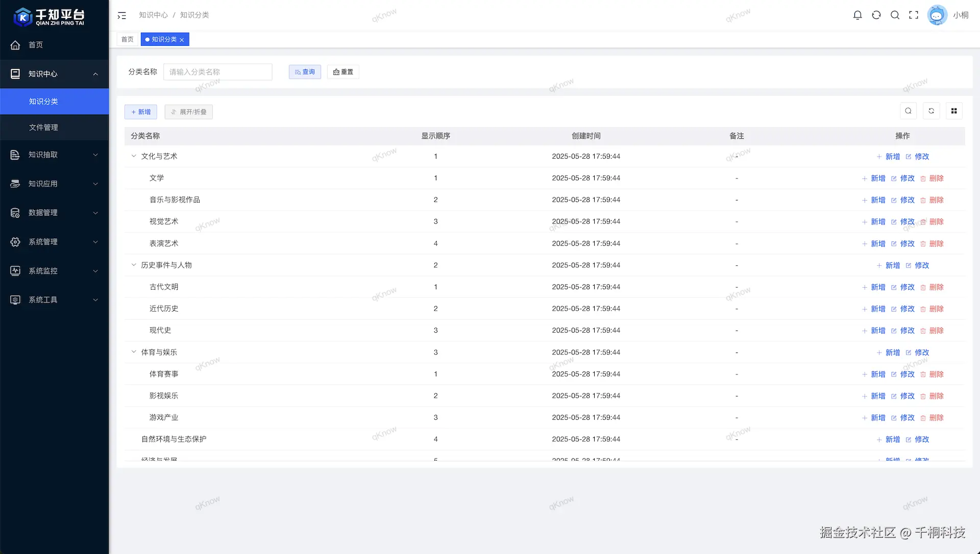Close the 知识分类 tab
Image resolution: width=980 pixels, height=554 pixels.
[182, 40]
